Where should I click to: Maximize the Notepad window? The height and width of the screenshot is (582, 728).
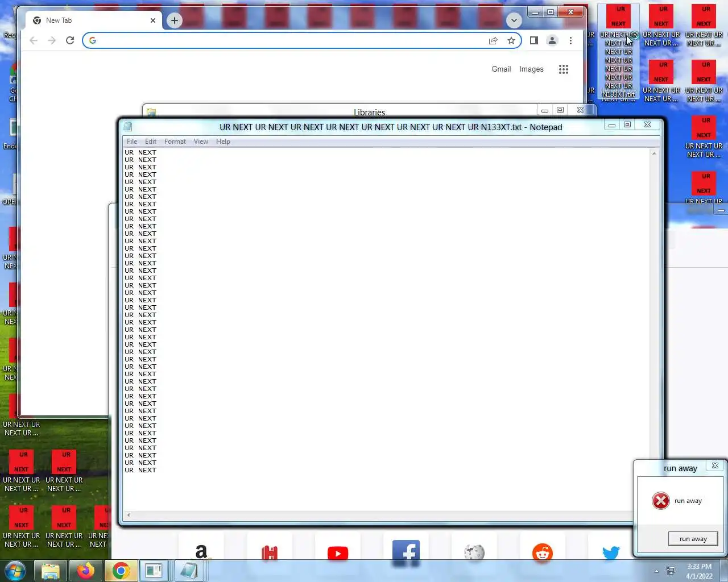(627, 125)
